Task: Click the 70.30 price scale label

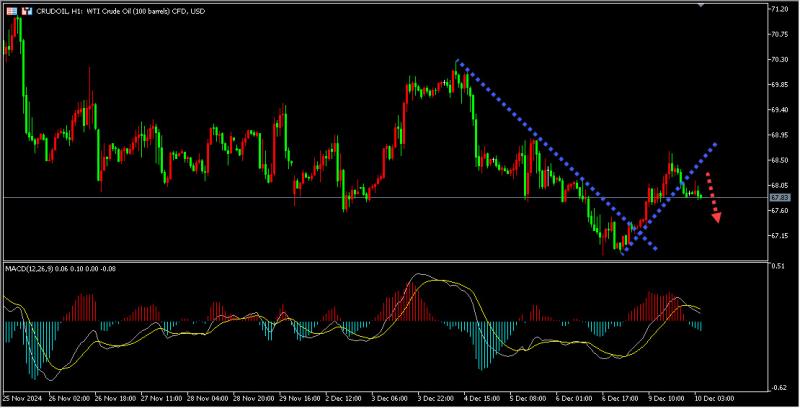Action: pyautogui.click(x=780, y=60)
